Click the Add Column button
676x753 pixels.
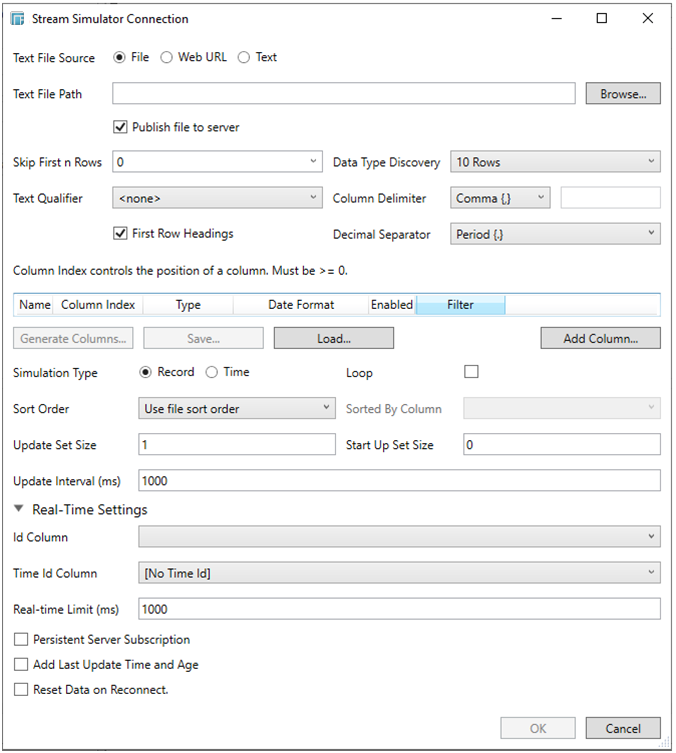[600, 338]
